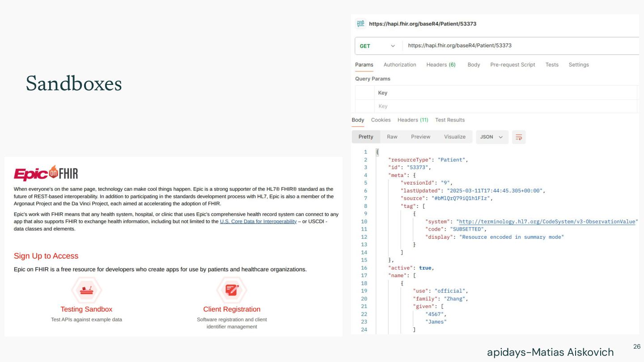Viewport: 644px width, 362px height.
Task: Click the "source" JSON value line
Action: [x=447, y=198]
